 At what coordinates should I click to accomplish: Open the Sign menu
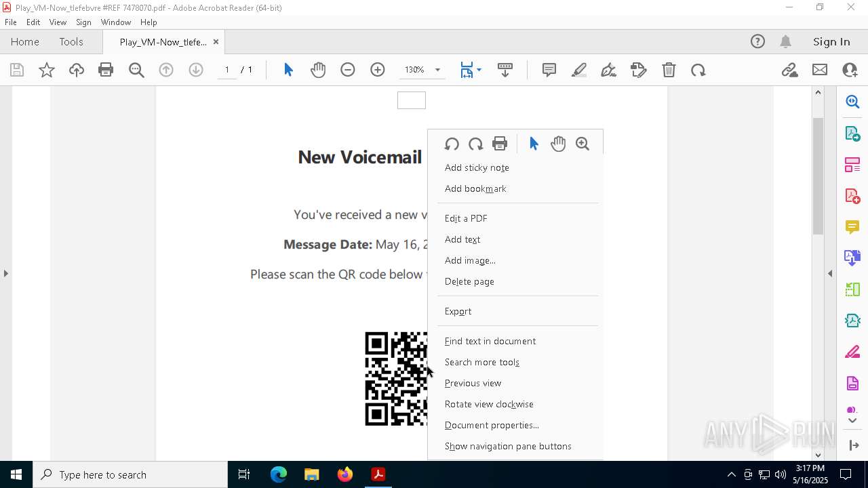[x=83, y=22]
